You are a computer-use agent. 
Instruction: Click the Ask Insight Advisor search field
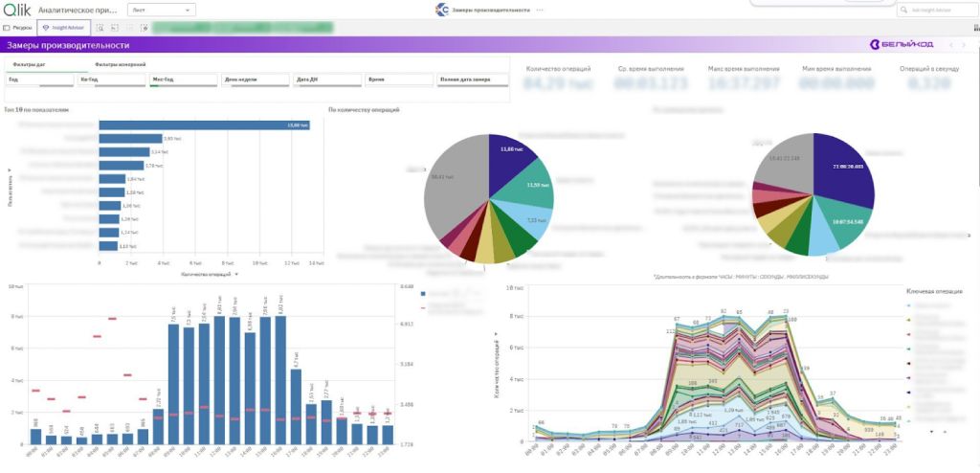(938, 10)
